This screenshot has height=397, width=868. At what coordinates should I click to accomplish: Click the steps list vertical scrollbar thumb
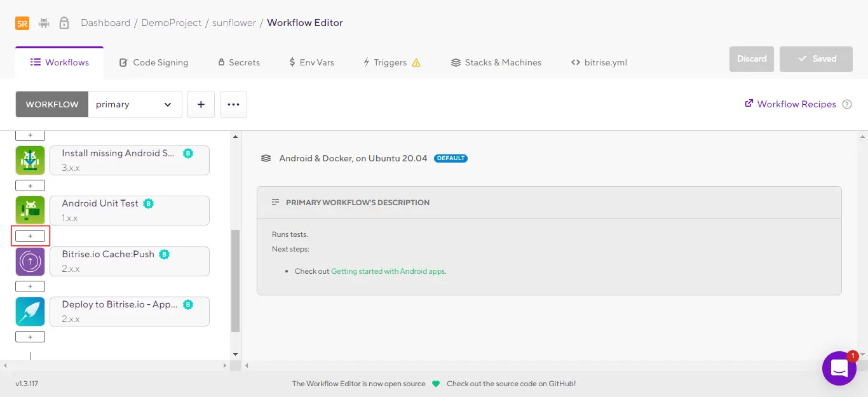pyautogui.click(x=235, y=279)
